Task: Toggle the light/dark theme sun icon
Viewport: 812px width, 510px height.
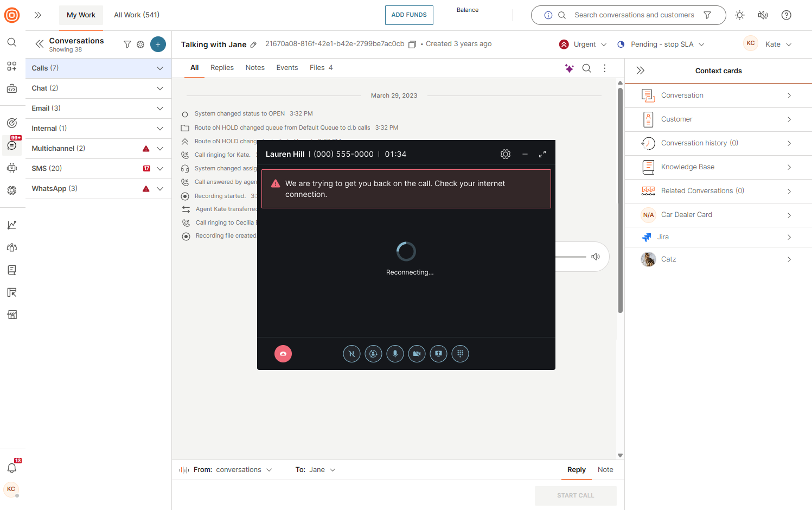Action: point(739,15)
